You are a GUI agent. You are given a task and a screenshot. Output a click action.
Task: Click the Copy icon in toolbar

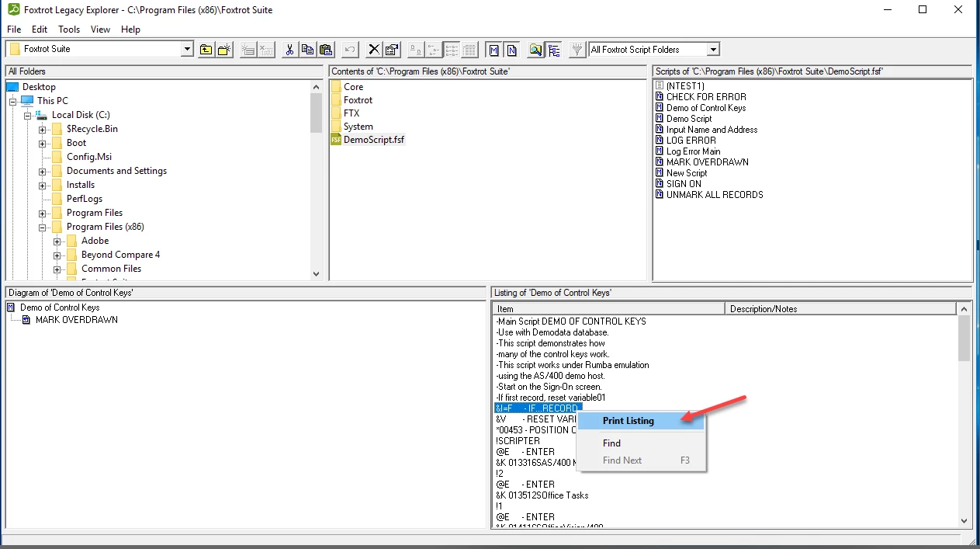[x=307, y=50]
